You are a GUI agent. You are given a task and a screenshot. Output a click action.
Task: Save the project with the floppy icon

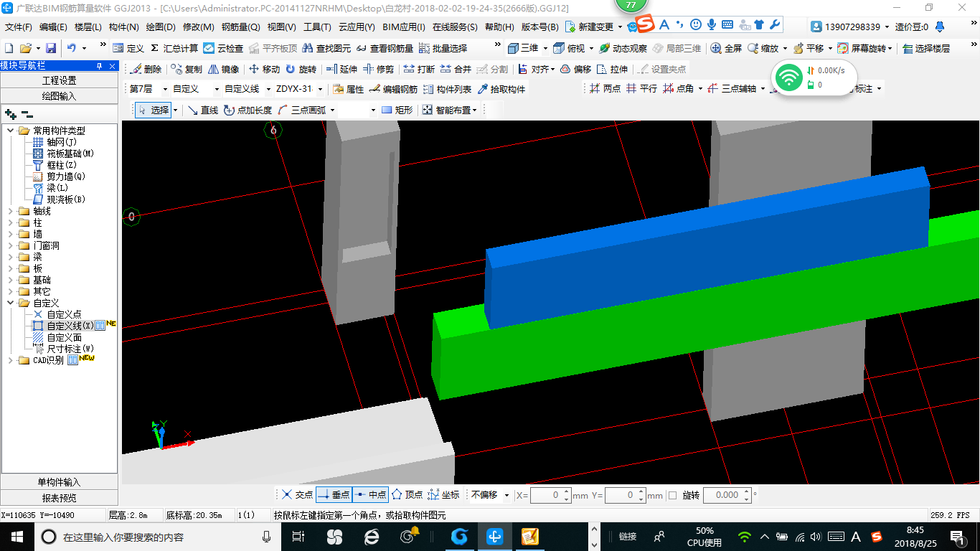coord(51,48)
